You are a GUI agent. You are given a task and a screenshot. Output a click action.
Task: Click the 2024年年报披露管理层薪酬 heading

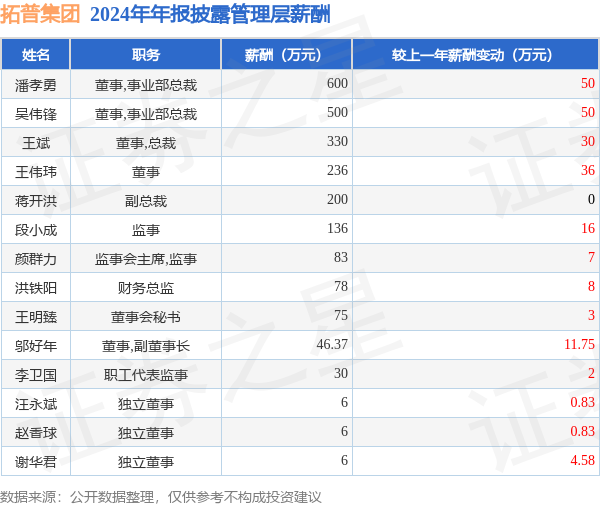210,15
